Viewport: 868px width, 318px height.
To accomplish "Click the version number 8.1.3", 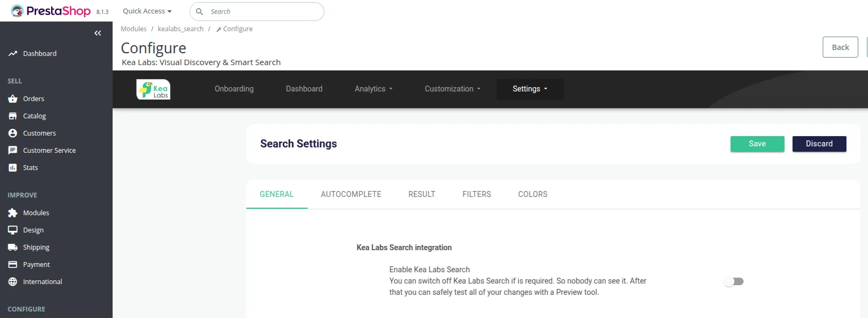I will [102, 12].
